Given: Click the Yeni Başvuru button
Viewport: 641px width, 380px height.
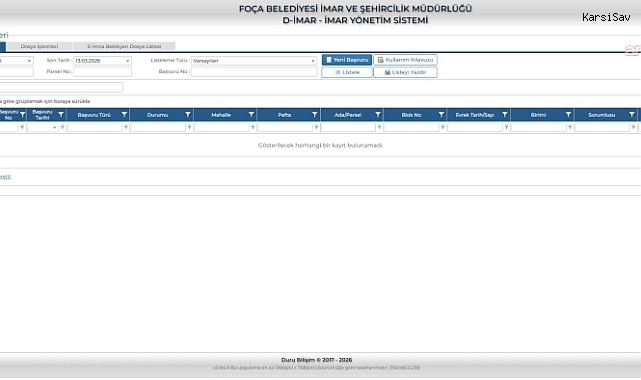Looking at the screenshot, I should (x=347, y=60).
